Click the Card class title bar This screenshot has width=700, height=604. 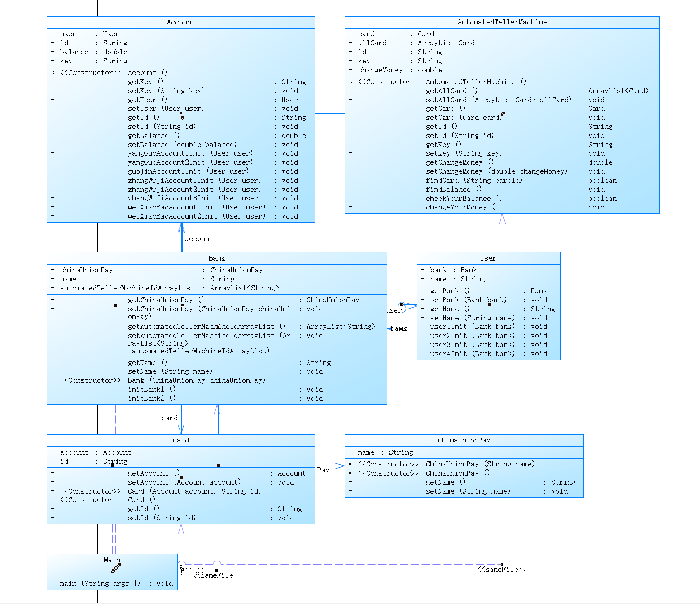pyautogui.click(x=180, y=440)
